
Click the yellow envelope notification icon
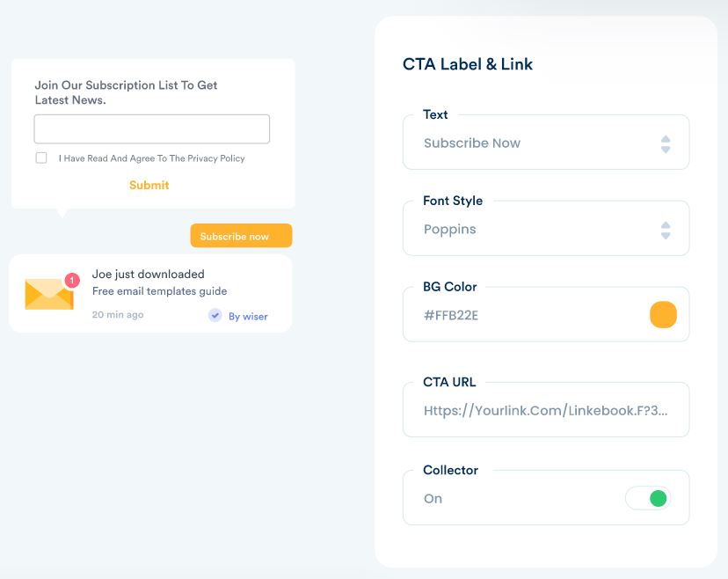coord(48,294)
